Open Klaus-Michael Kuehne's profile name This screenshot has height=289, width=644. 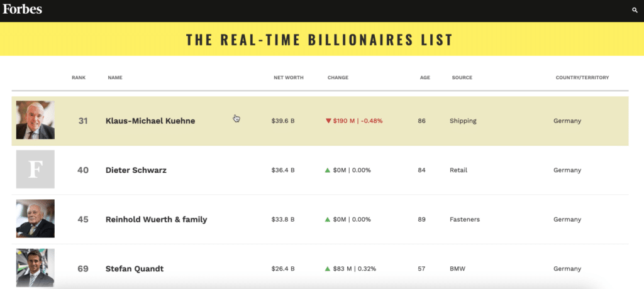[x=150, y=121]
